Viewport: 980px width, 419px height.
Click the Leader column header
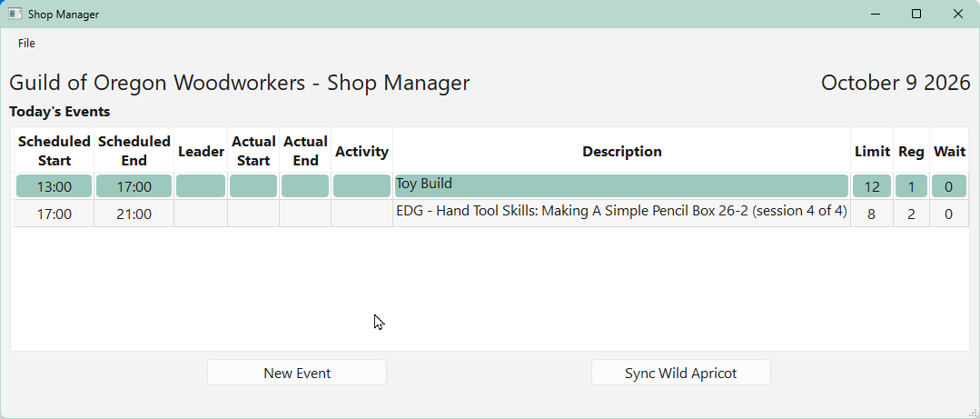[201, 151]
